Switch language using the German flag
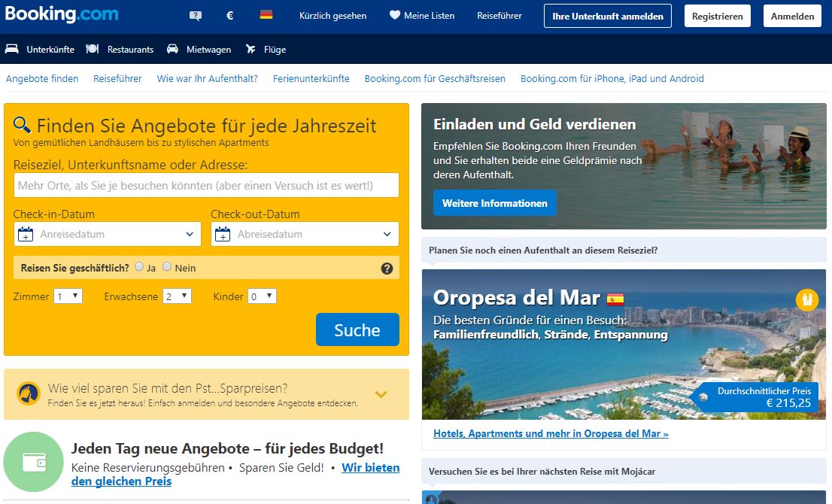832x504 pixels. click(266, 15)
